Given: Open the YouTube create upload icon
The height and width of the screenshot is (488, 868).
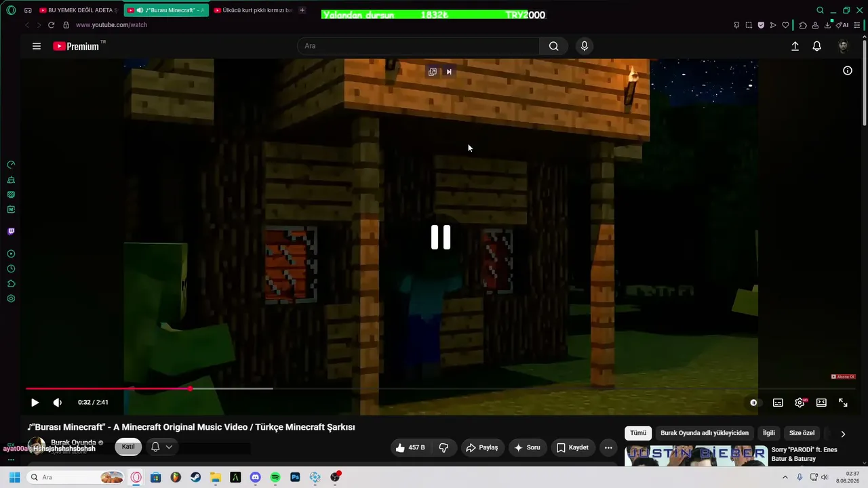Looking at the screenshot, I should coord(795,46).
